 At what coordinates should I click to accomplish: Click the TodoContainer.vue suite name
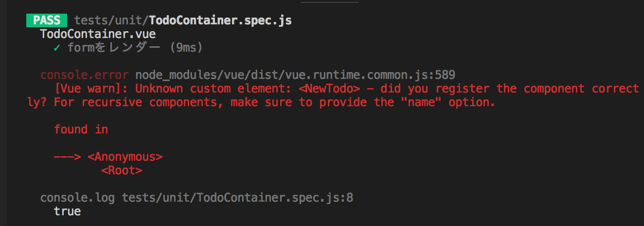click(98, 34)
